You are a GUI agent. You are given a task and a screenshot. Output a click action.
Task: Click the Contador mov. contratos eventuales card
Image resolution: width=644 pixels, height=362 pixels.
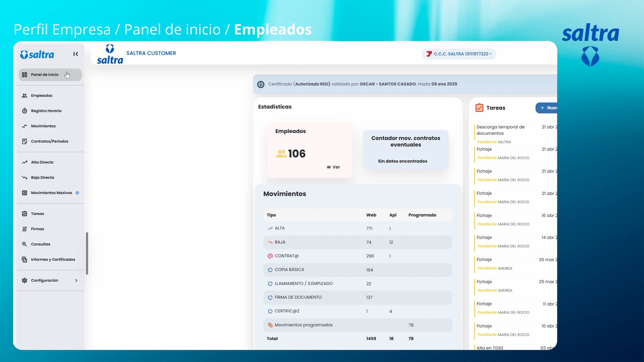pos(406,150)
